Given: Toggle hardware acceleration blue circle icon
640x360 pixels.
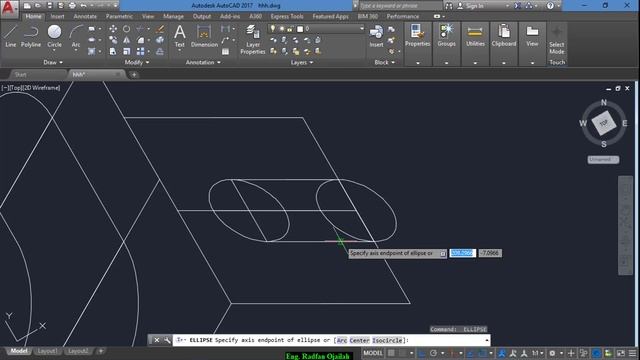Looking at the screenshot, I should coord(596,353).
